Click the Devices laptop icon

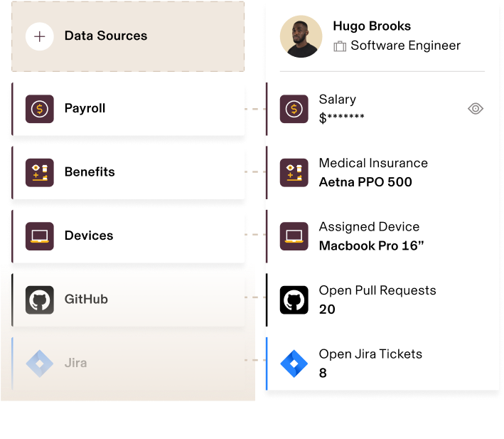tap(40, 236)
